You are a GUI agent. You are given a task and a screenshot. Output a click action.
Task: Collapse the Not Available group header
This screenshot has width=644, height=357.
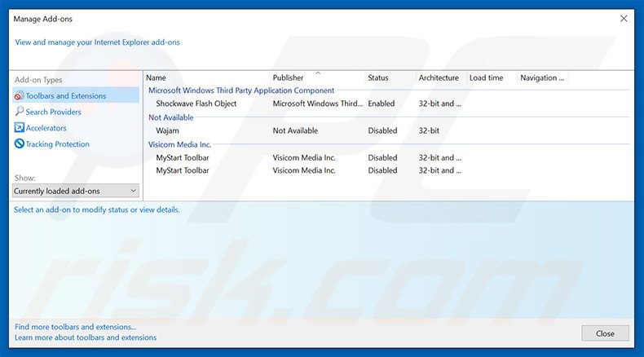(171, 117)
